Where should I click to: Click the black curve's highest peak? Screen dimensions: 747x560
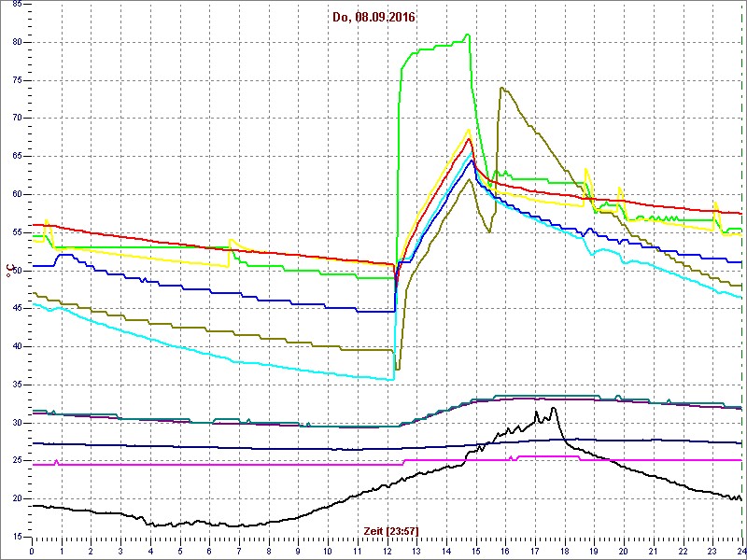pyautogui.click(x=554, y=408)
